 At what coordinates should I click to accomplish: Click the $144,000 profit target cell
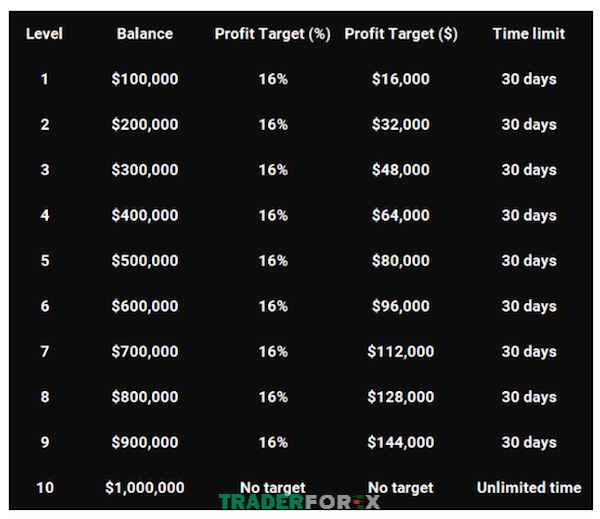[x=401, y=442]
